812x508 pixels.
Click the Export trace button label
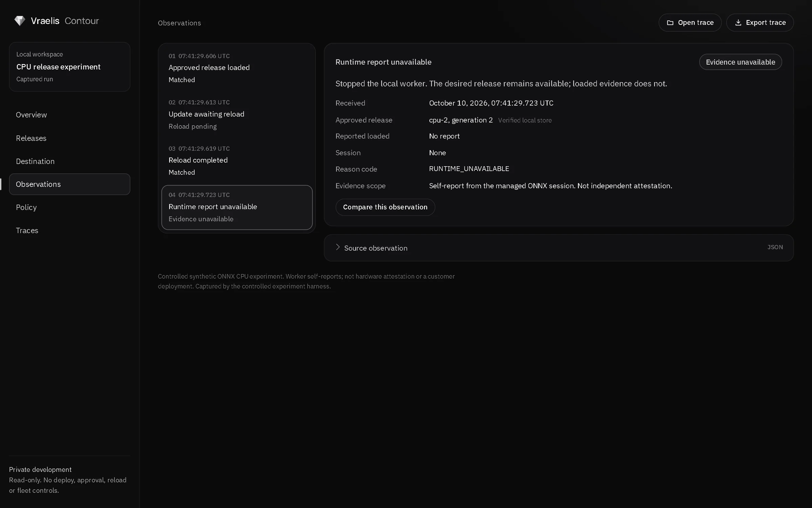[x=766, y=23]
